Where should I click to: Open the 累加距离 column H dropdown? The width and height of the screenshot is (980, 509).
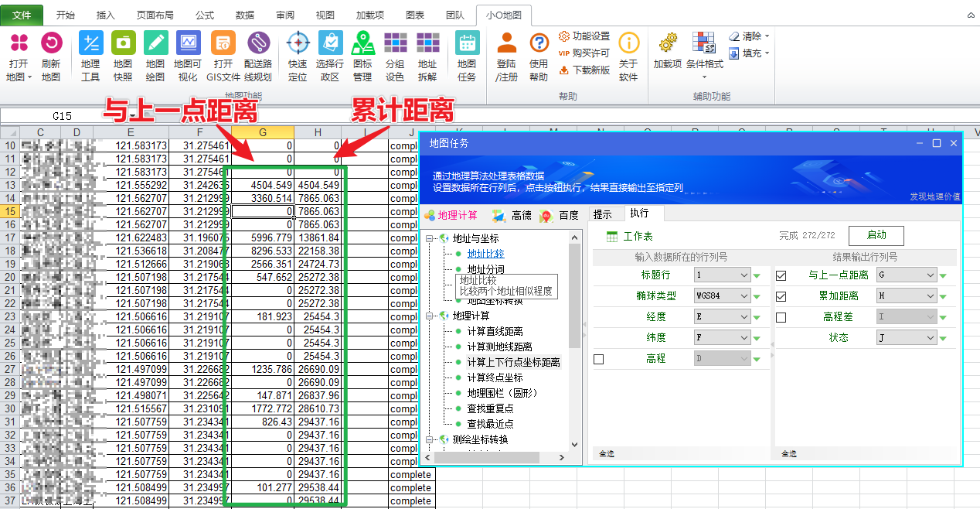[907, 296]
